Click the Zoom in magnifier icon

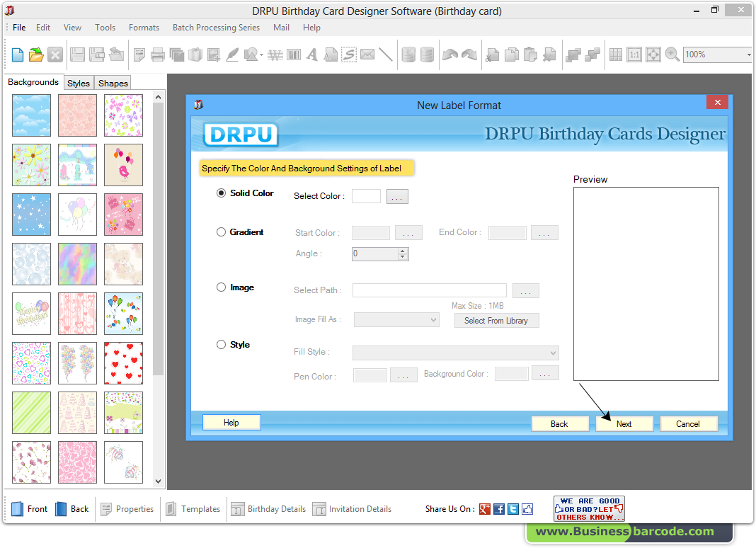[672, 55]
